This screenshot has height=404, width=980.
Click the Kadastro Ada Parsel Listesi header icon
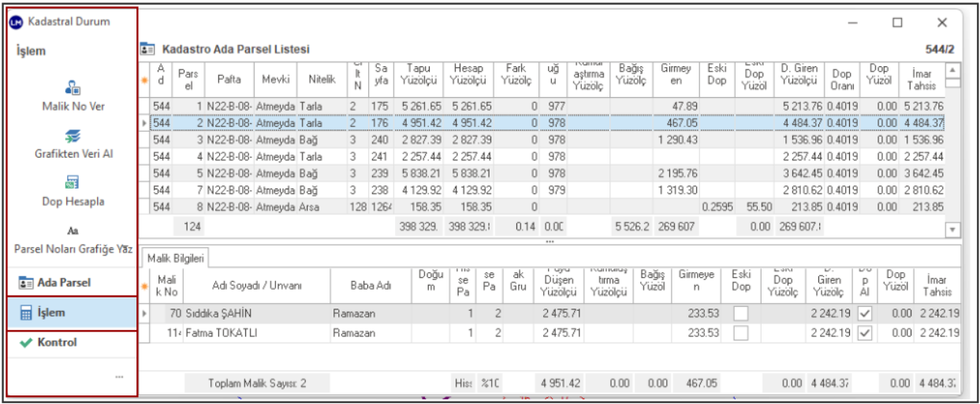[x=146, y=49]
